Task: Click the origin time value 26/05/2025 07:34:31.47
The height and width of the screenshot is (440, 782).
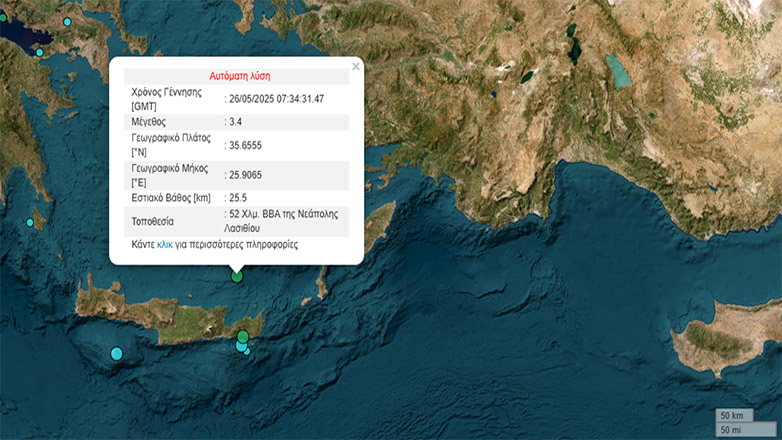Action: click(x=276, y=99)
